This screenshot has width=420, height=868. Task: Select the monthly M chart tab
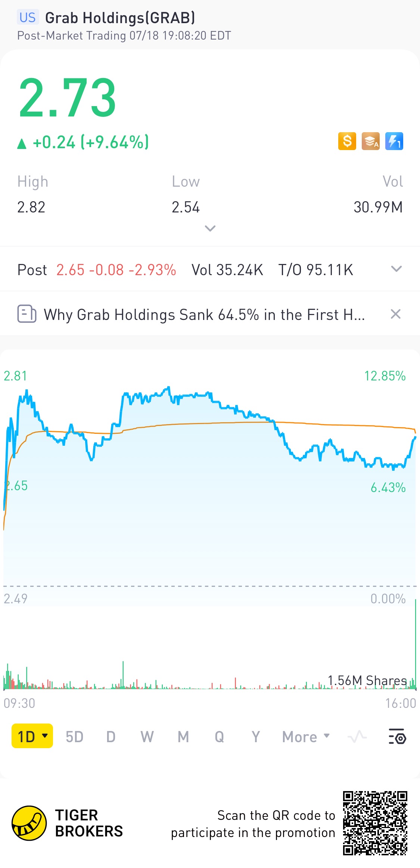click(x=183, y=737)
